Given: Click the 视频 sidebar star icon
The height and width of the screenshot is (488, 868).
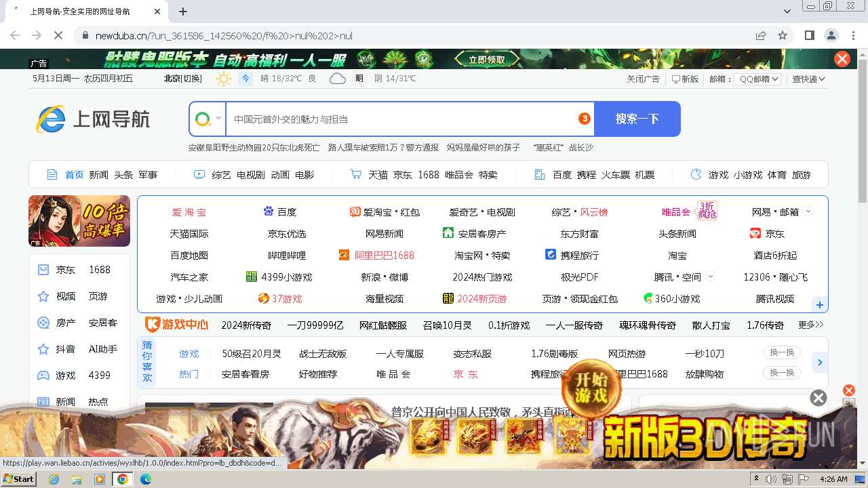Looking at the screenshot, I should click(x=43, y=296).
